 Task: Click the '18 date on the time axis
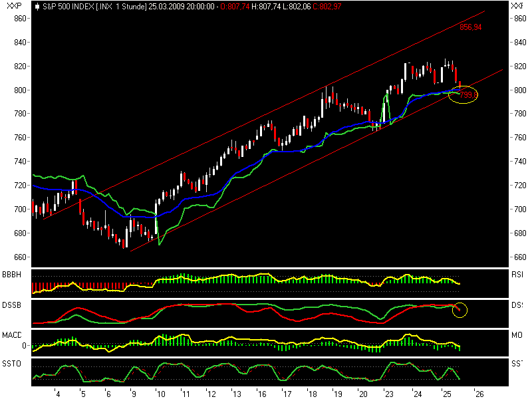312,394
